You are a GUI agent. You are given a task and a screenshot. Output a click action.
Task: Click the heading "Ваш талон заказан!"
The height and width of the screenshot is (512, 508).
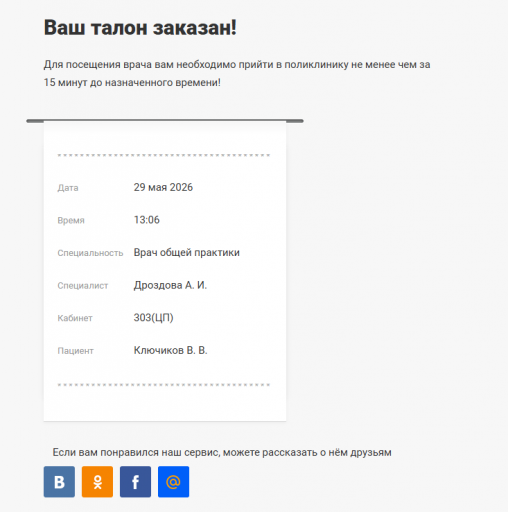(x=140, y=27)
